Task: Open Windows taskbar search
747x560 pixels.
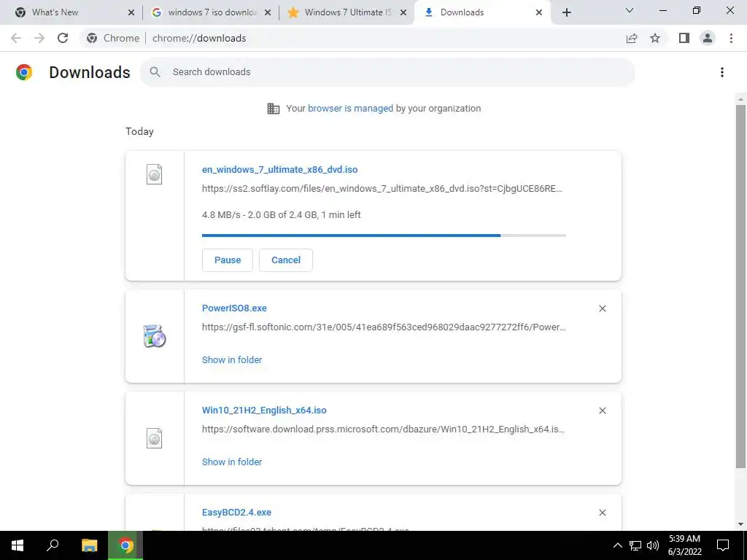Action: coord(53,545)
